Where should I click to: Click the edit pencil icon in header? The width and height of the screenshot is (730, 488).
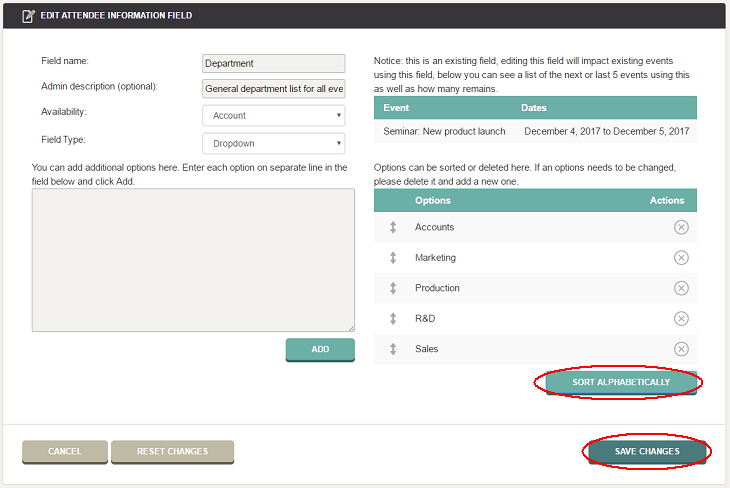pyautogui.click(x=28, y=16)
